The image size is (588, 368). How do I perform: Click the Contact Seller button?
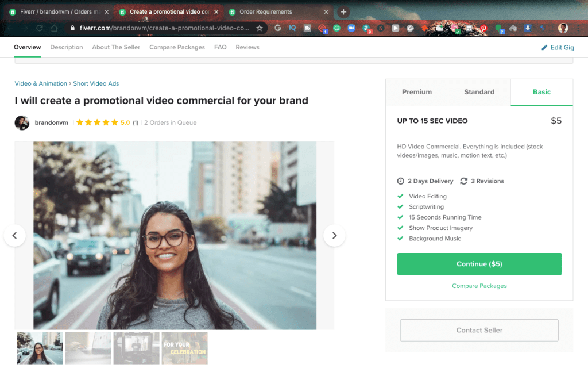[x=479, y=330]
